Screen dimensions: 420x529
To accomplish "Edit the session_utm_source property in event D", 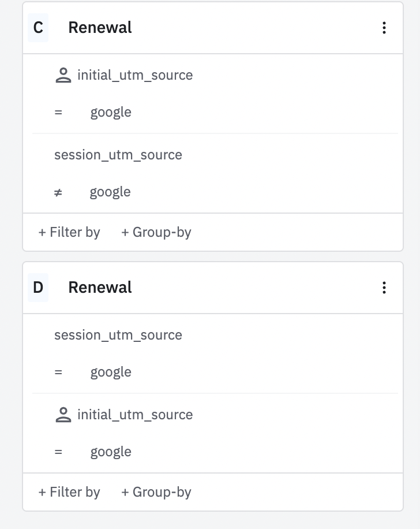I will (118, 335).
